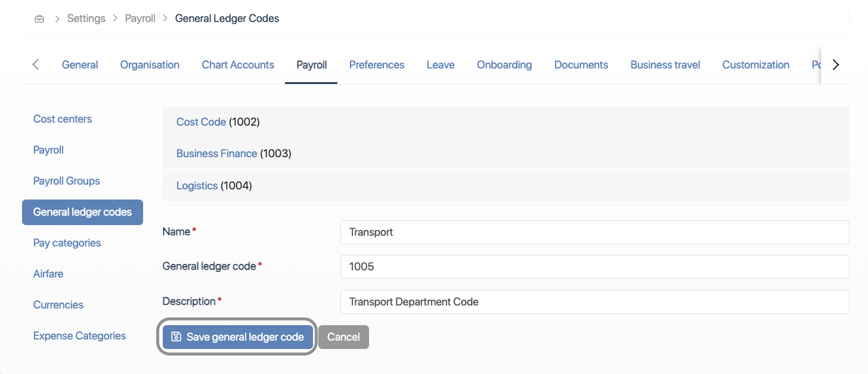Screen dimensions: 868x374
Task: Go to Payroll breadcrumb link
Action: pyautogui.click(x=140, y=18)
